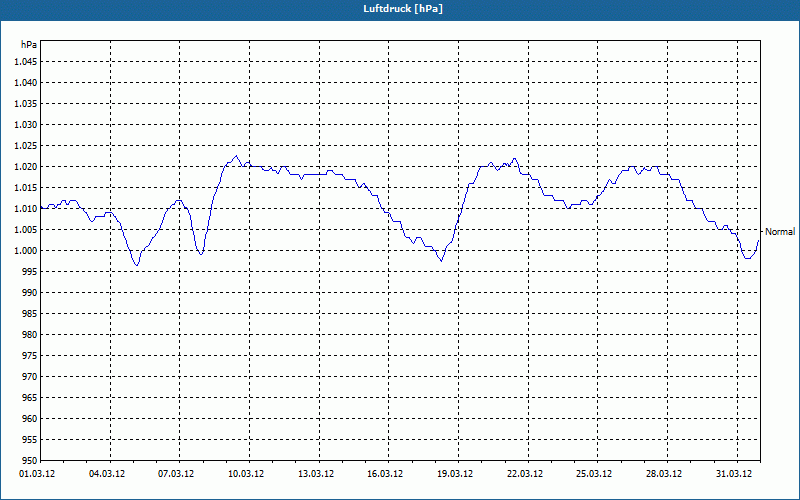Viewport: 800px width, 500px height.
Task: Select the 01.03.12 date label
Action: coord(37,474)
